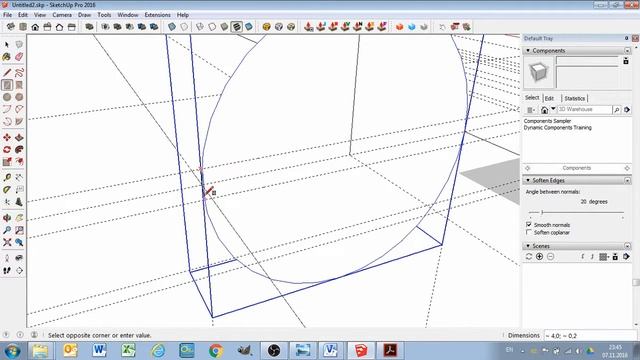Click 3D Warehouse search field
640x360 pixels.
point(584,109)
